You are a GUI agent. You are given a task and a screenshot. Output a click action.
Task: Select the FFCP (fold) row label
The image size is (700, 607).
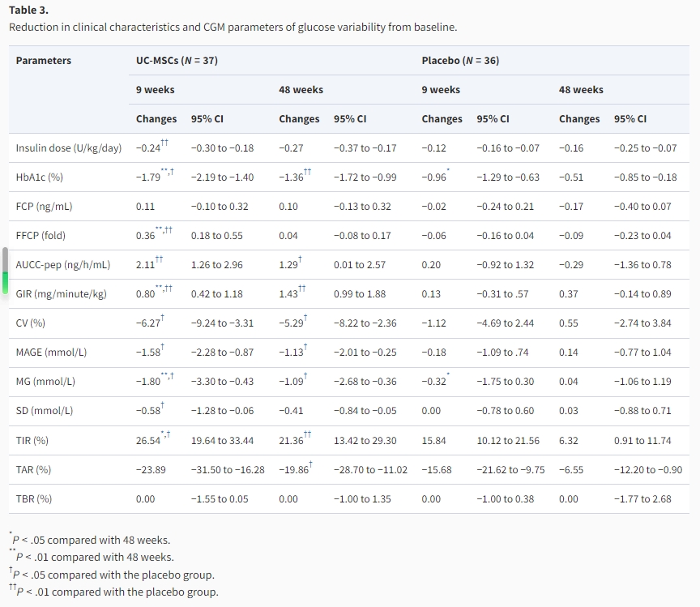(x=41, y=236)
